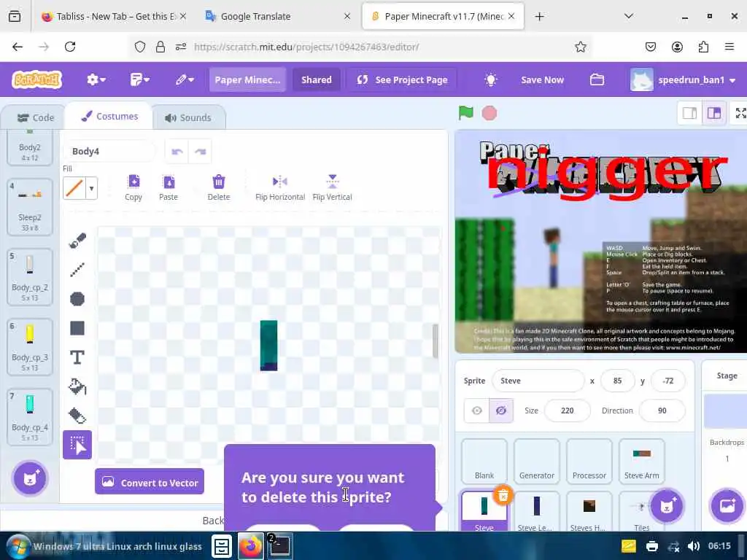Screen dimensions: 747x560
Task: Enter full screen stage mode
Action: click(x=740, y=113)
